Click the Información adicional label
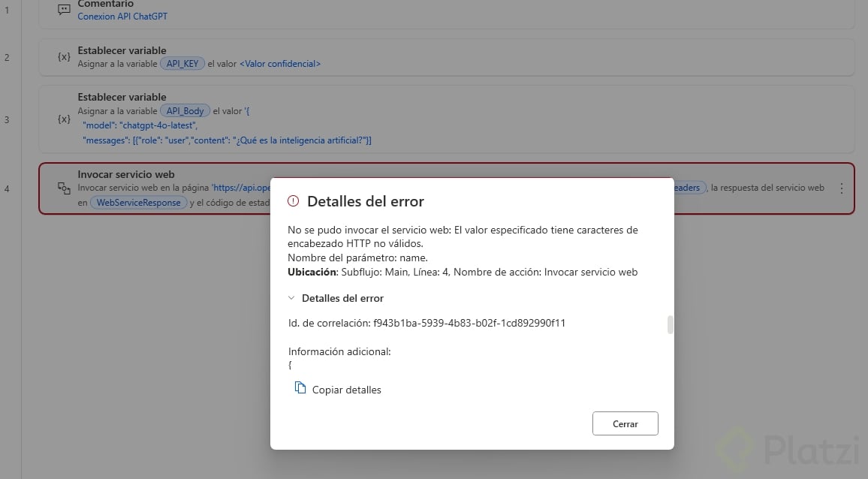The image size is (868, 479). pos(339,351)
